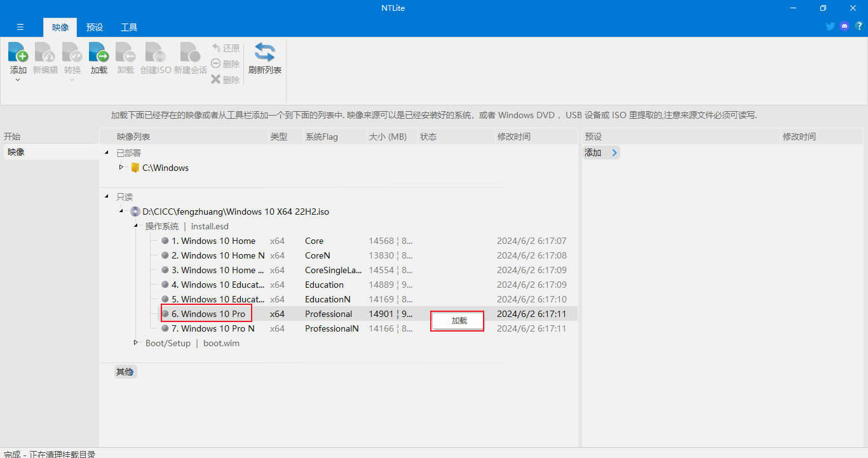This screenshot has width=868, height=458.
Task: Click the 转换 (Convert) toolbar icon
Action: coord(72,52)
